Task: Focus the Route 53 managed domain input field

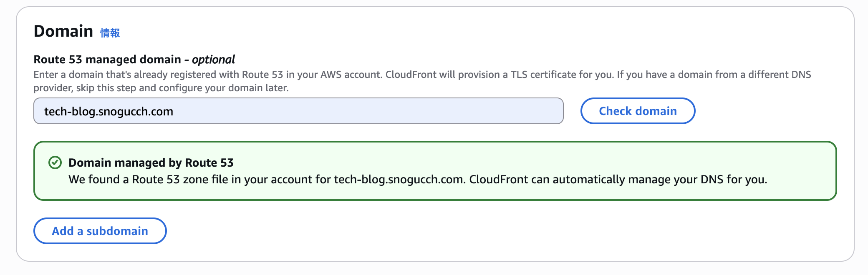Action: pos(298,111)
